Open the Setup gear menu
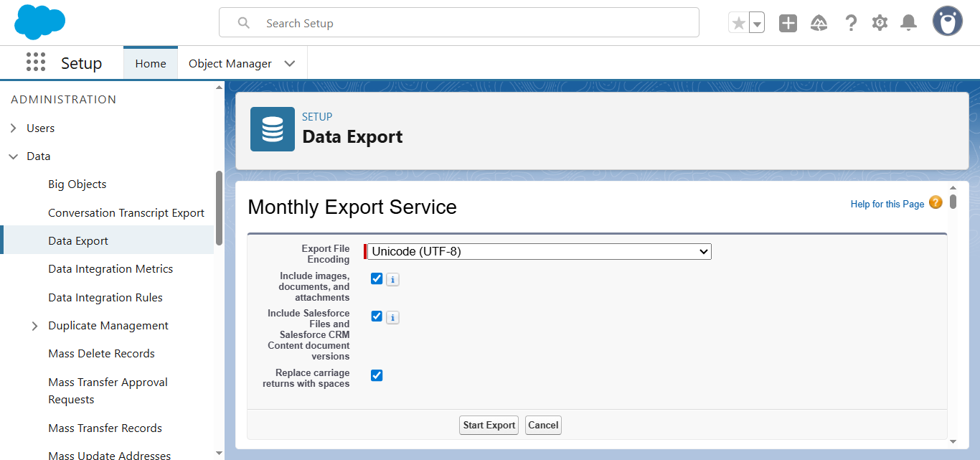The height and width of the screenshot is (460, 980). coord(880,23)
